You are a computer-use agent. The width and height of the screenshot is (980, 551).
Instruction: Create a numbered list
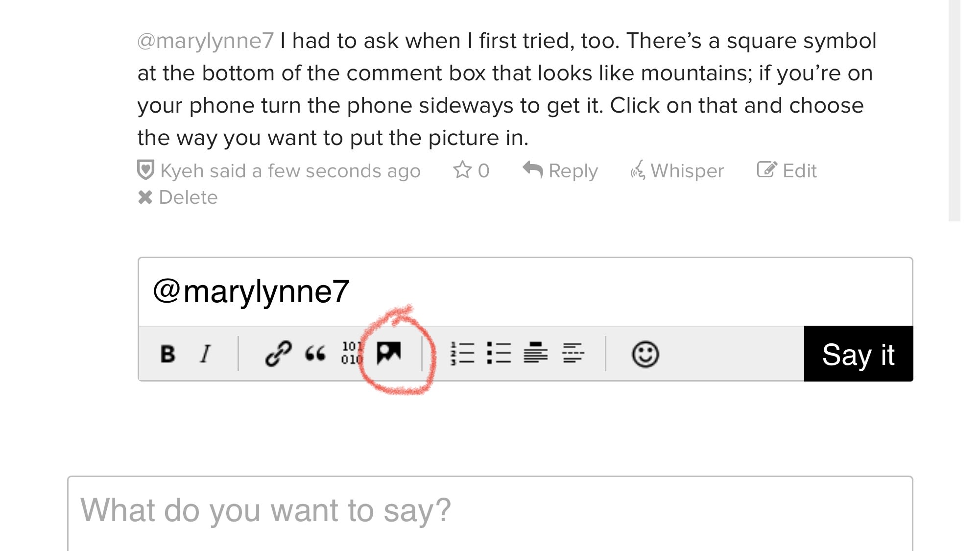coord(462,354)
